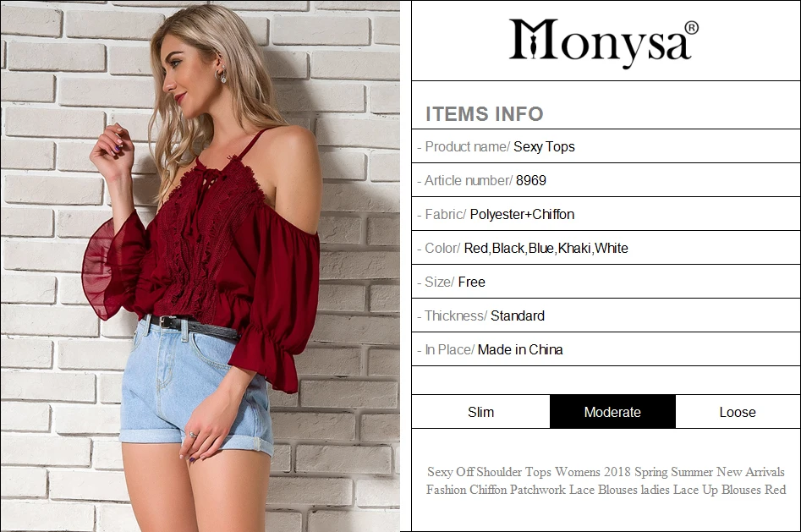Click the Khaki color option text

click(x=574, y=249)
